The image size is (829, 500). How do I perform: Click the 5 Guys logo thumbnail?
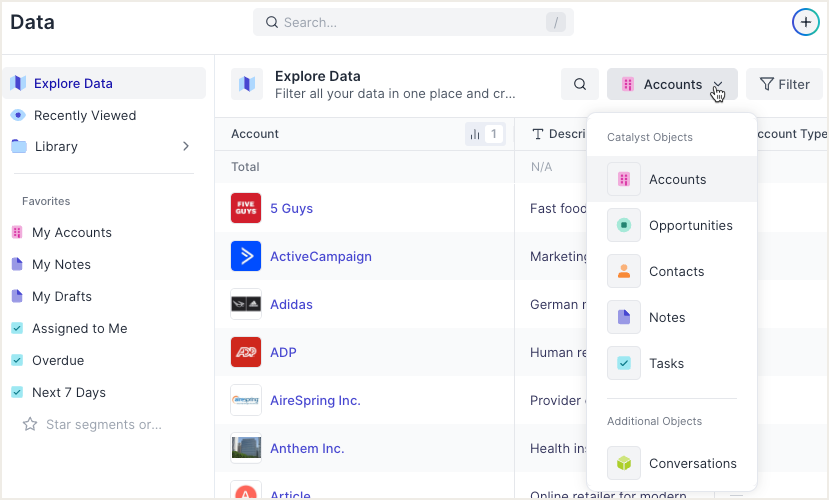point(246,208)
